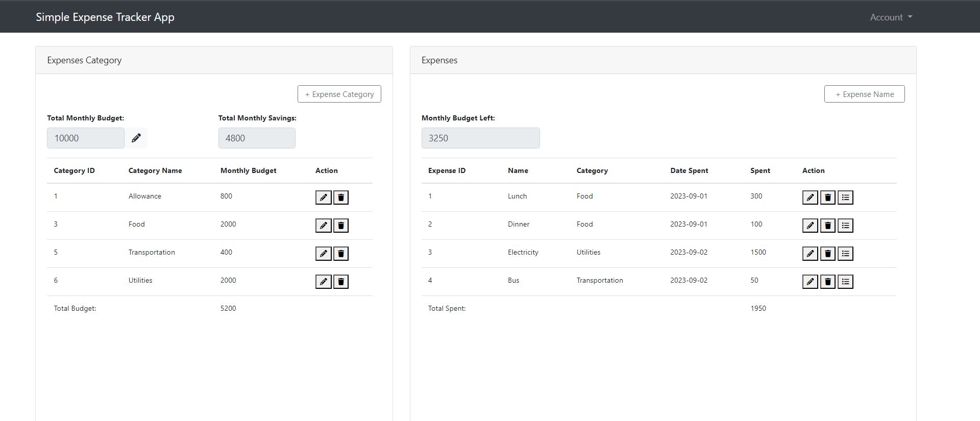Delete the Utilities category row
The height and width of the screenshot is (421, 980).
341,282
